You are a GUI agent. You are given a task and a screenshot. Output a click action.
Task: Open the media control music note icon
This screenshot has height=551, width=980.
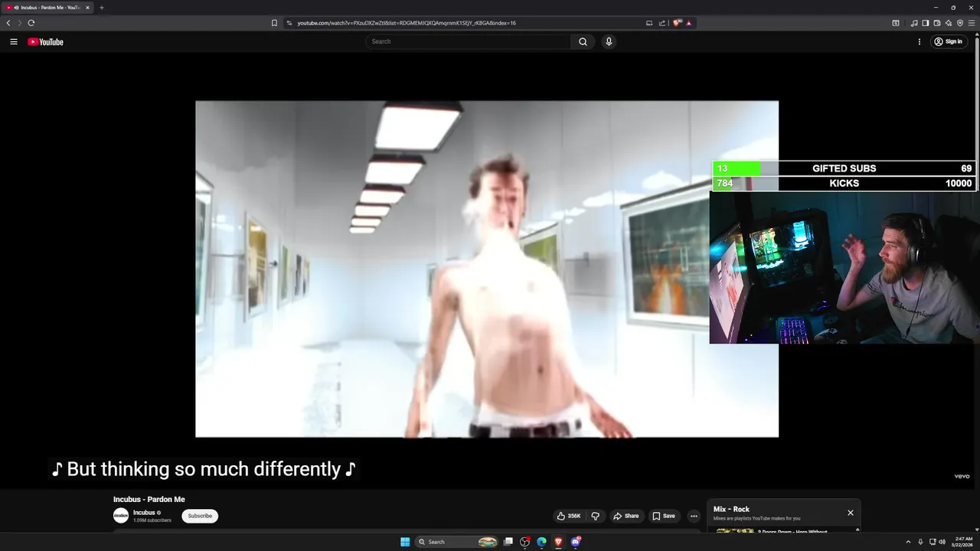coord(913,23)
